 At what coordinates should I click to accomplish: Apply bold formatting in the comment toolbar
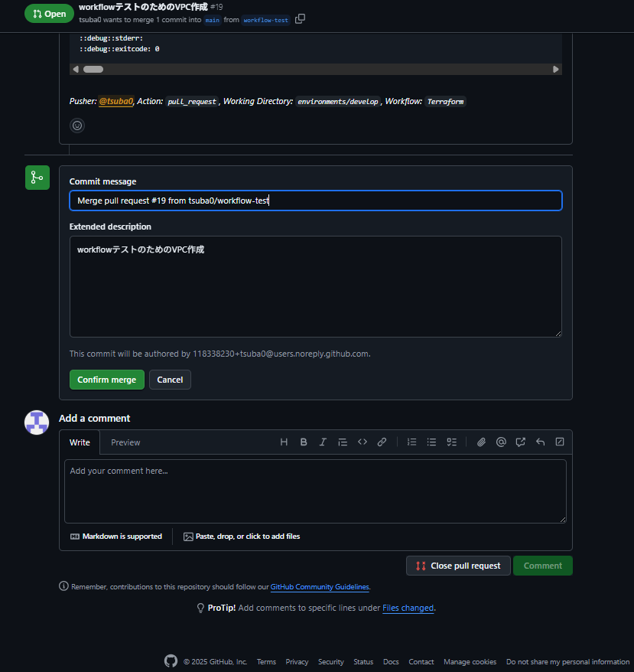point(304,442)
